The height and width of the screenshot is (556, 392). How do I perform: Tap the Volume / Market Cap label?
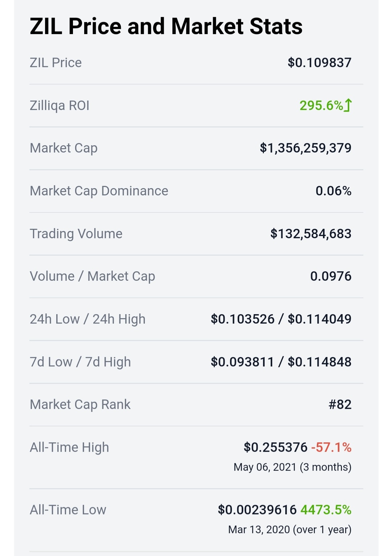click(x=93, y=276)
